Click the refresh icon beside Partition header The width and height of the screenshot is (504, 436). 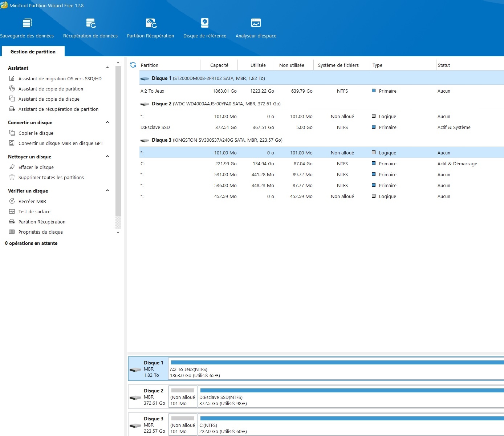tap(133, 65)
